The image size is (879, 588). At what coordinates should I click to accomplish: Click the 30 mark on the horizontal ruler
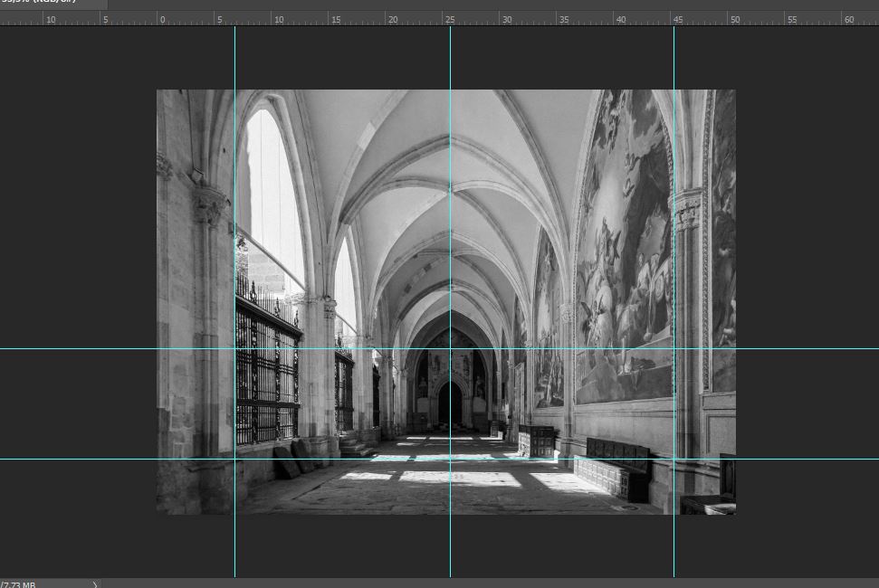click(505, 19)
